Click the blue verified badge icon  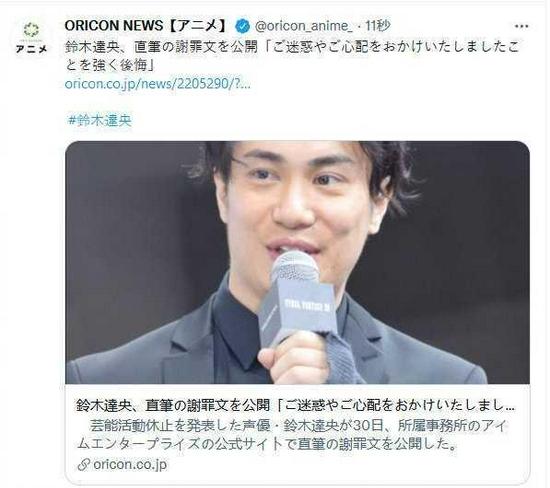coord(242,26)
